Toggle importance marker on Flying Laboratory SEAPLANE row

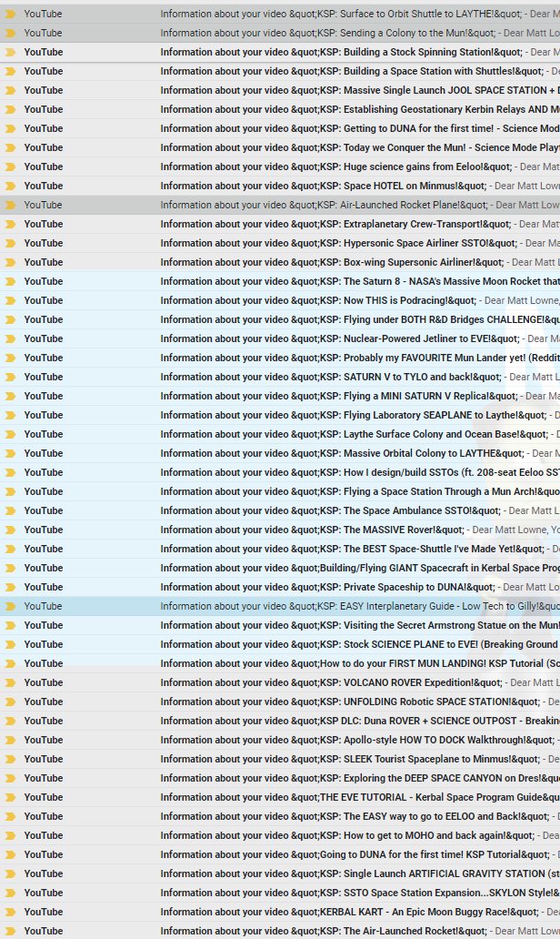pos(10,415)
